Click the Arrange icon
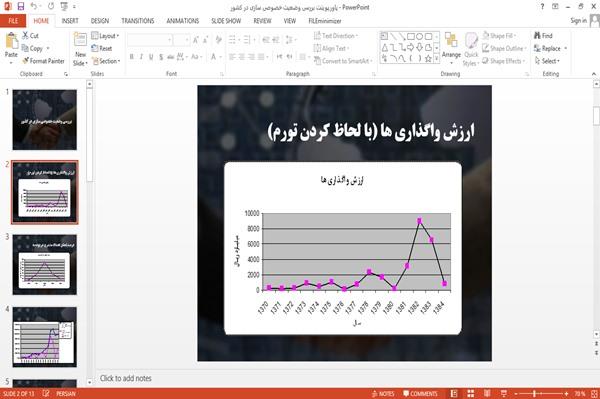 451,41
